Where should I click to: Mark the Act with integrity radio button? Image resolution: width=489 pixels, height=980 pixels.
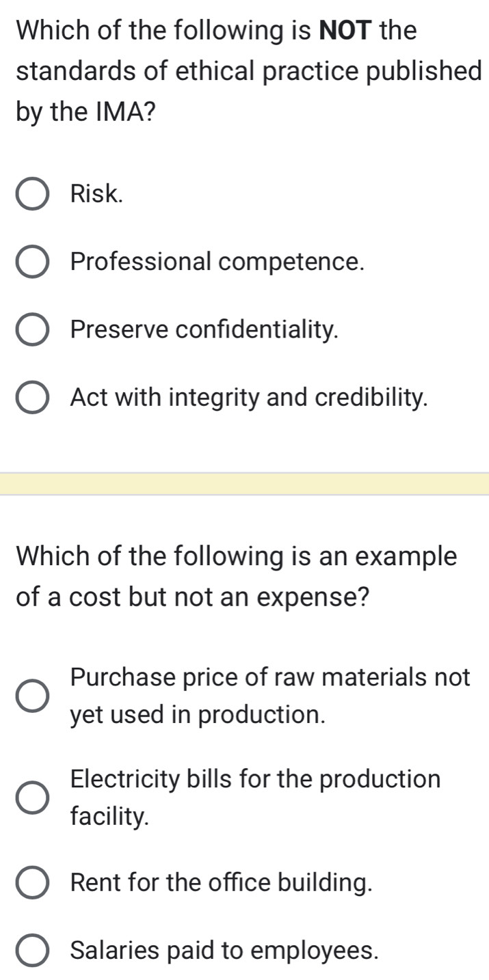click(32, 398)
